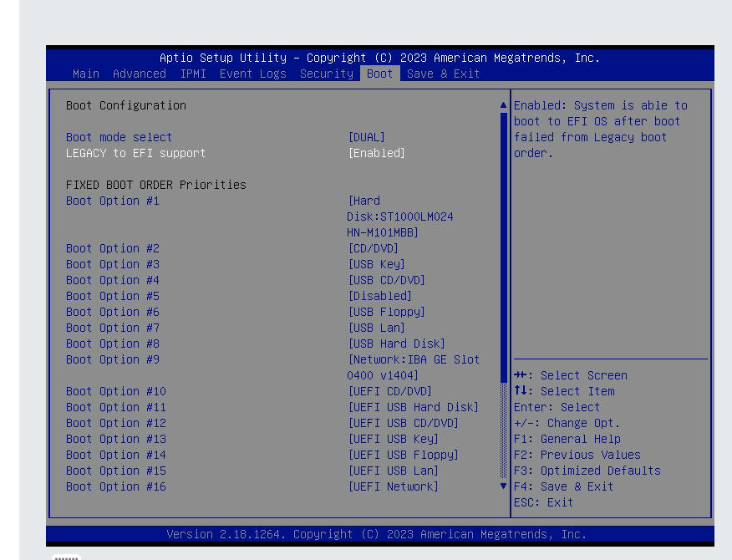Open the Advanced settings tab
The width and height of the screenshot is (732, 560).
140,74
